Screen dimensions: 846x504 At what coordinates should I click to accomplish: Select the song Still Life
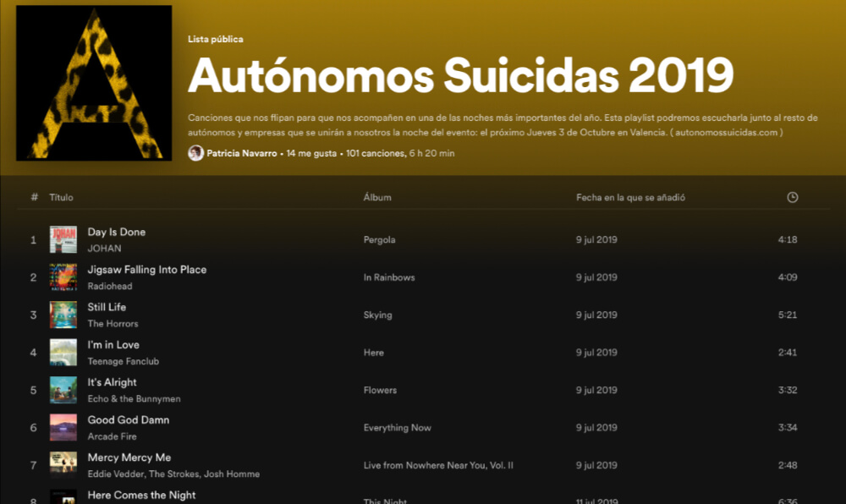coord(107,307)
